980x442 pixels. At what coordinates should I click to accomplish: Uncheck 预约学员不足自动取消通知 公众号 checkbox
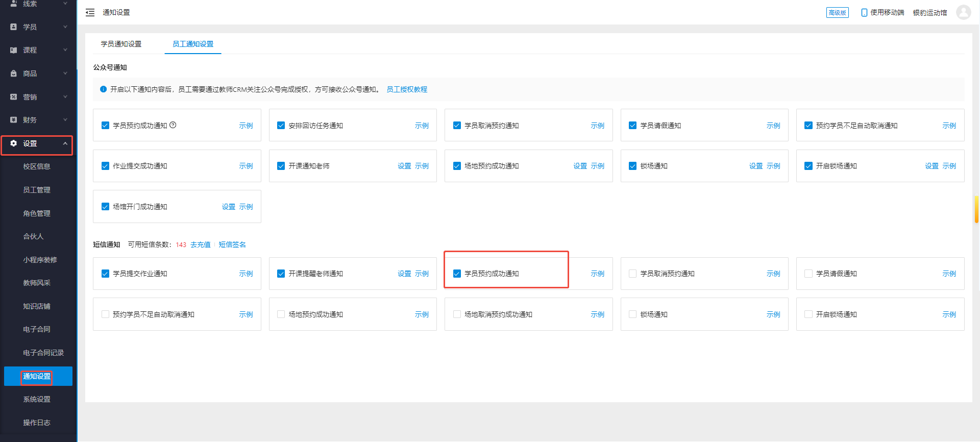808,126
